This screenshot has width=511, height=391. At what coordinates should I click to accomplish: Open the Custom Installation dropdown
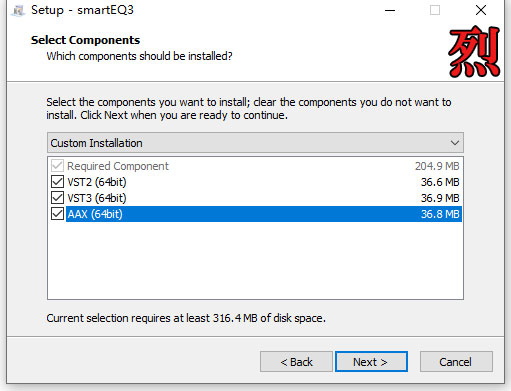tap(255, 143)
